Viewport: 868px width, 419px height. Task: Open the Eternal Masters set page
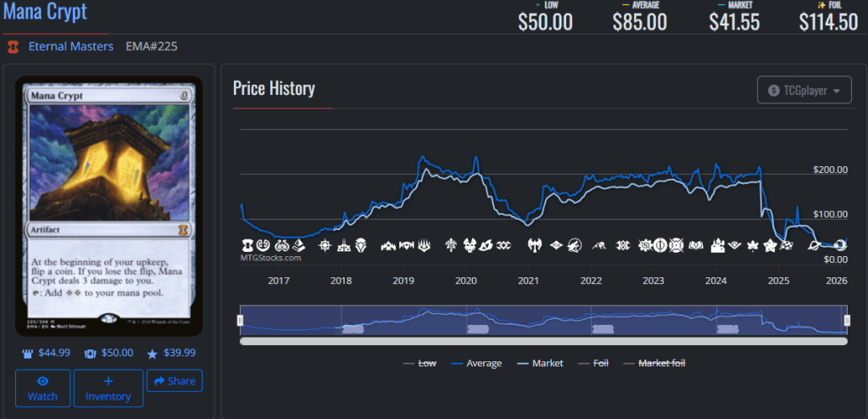70,47
